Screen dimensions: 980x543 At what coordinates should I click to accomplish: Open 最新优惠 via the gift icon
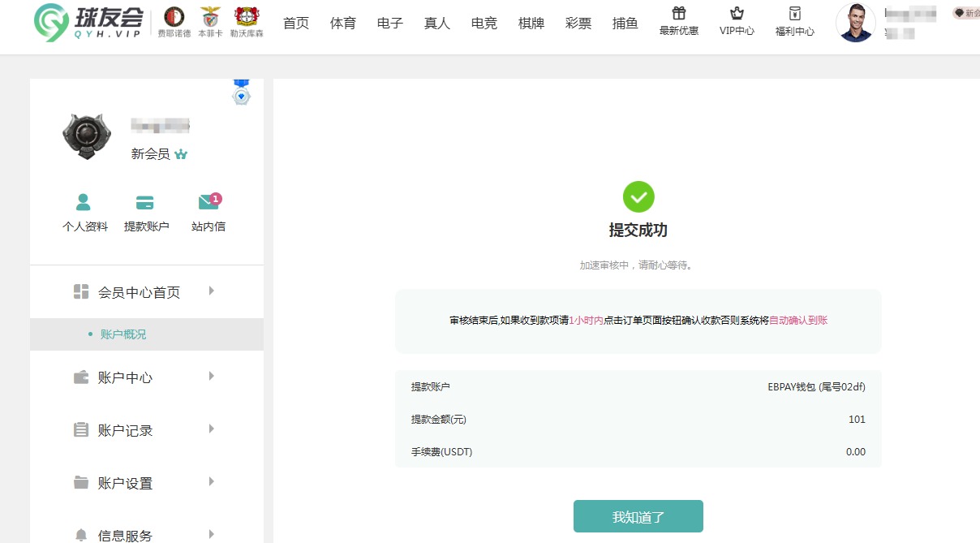(679, 14)
